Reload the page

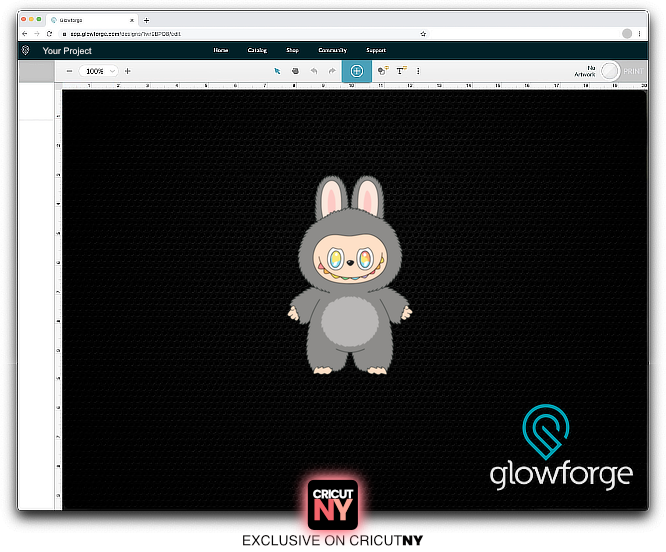(49, 34)
